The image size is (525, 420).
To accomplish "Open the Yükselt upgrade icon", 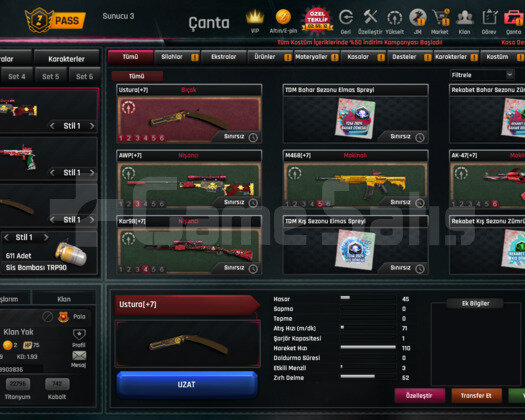I will click(395, 18).
